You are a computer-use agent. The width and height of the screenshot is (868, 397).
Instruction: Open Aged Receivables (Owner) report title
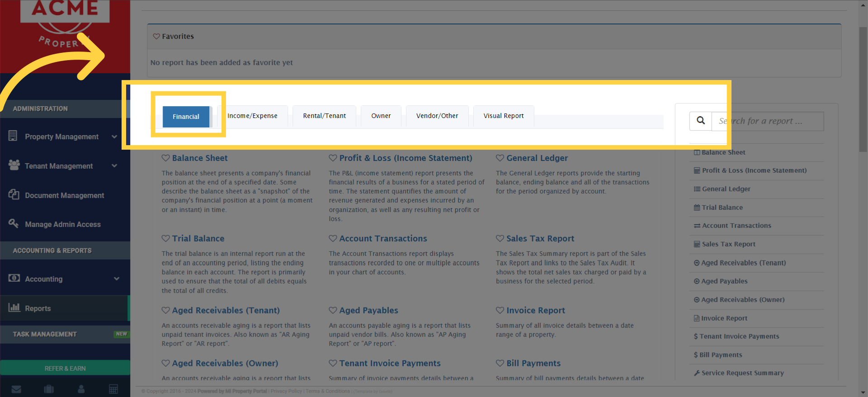(x=225, y=363)
